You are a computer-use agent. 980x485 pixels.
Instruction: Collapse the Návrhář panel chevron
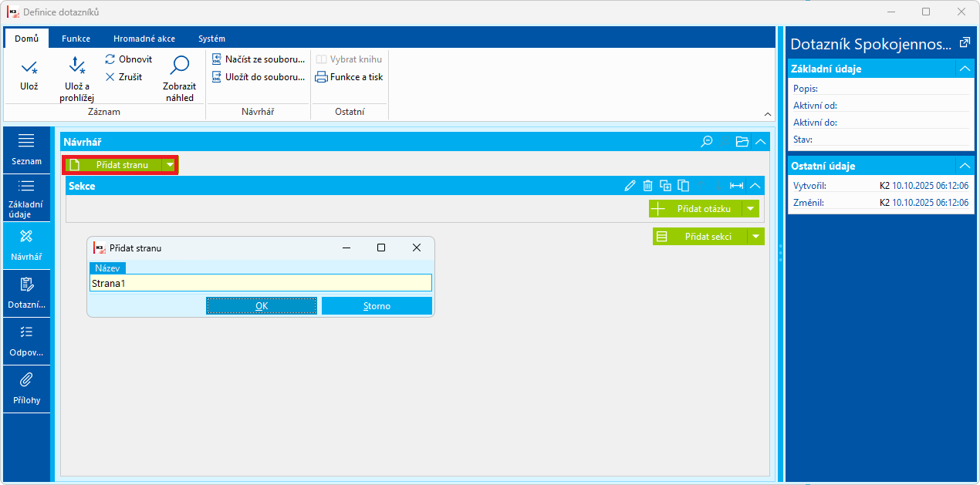point(761,142)
